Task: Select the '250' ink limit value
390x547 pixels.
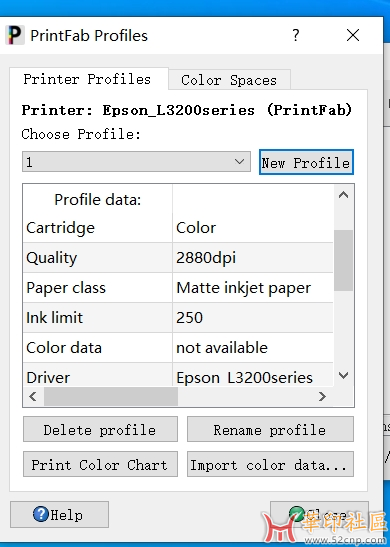Action: point(253,318)
